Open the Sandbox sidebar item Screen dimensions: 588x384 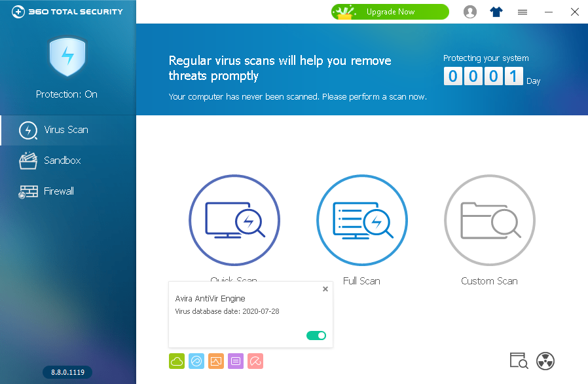(68, 161)
